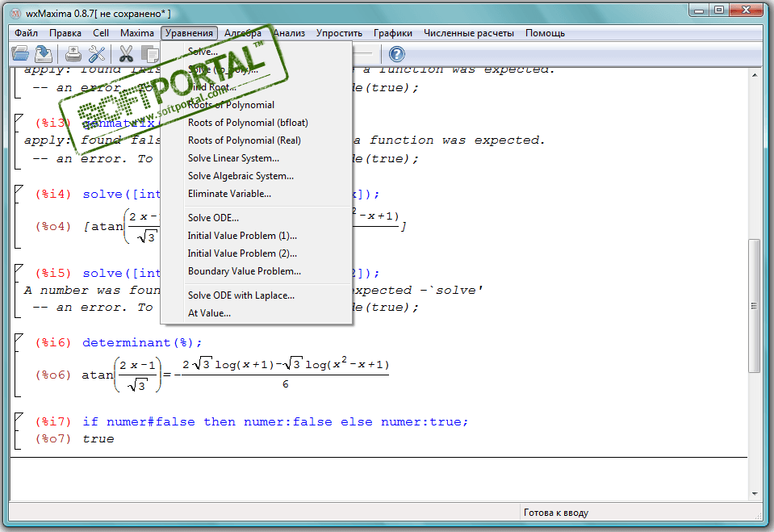Screen dimensions: 774x532
Task: Click the Cut scissors icon
Action: (127, 54)
